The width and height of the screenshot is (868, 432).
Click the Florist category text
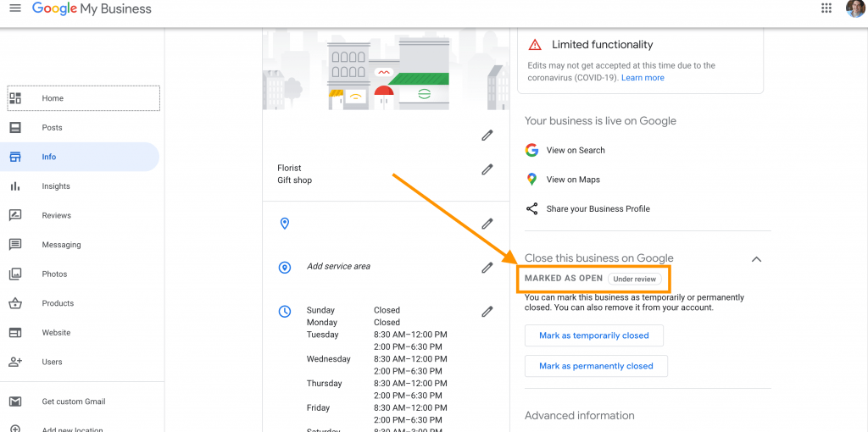coord(290,168)
